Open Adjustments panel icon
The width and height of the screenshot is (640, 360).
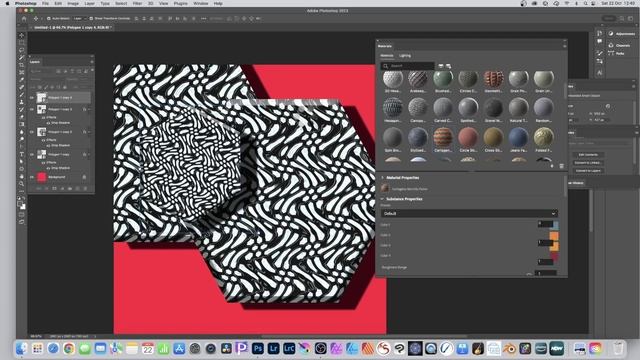[611, 34]
